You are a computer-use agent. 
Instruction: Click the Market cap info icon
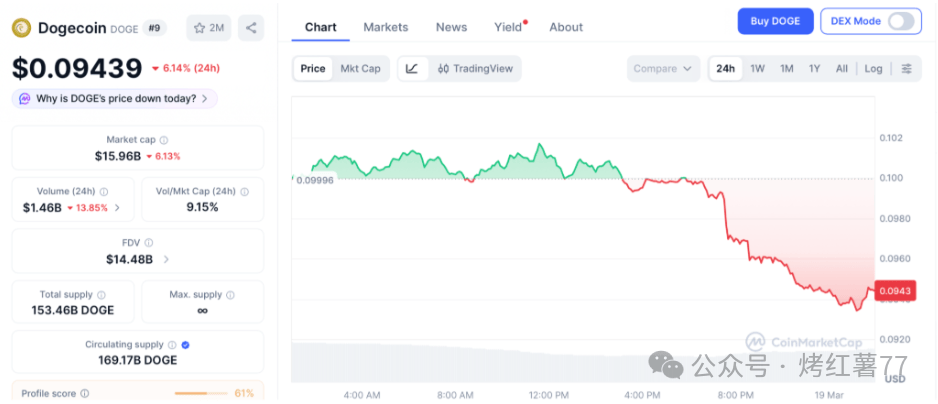[x=164, y=140]
